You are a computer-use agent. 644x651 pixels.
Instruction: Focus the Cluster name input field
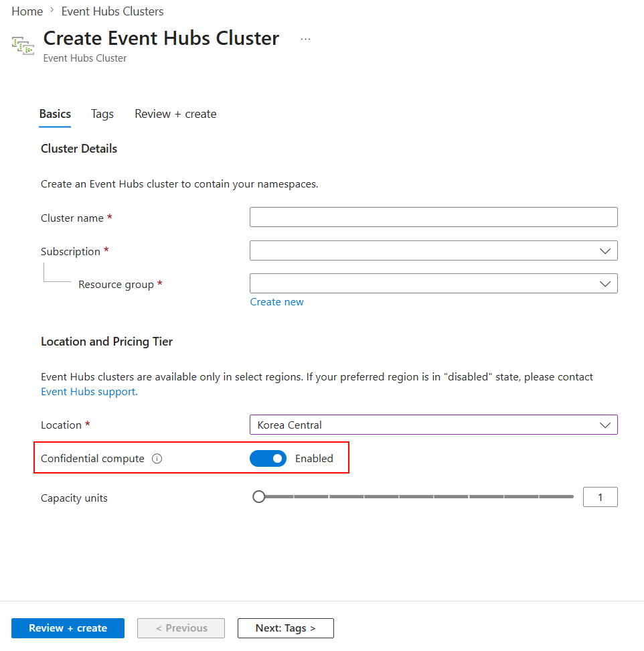[x=434, y=217]
